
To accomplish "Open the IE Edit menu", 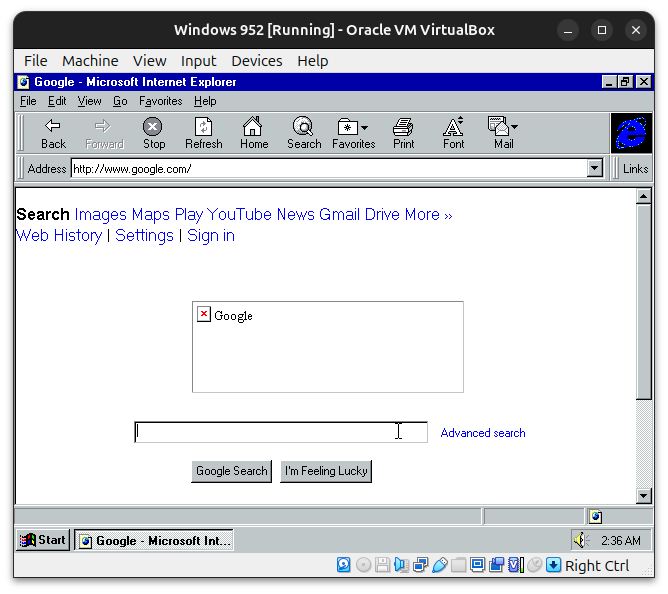I will pyautogui.click(x=57, y=101).
